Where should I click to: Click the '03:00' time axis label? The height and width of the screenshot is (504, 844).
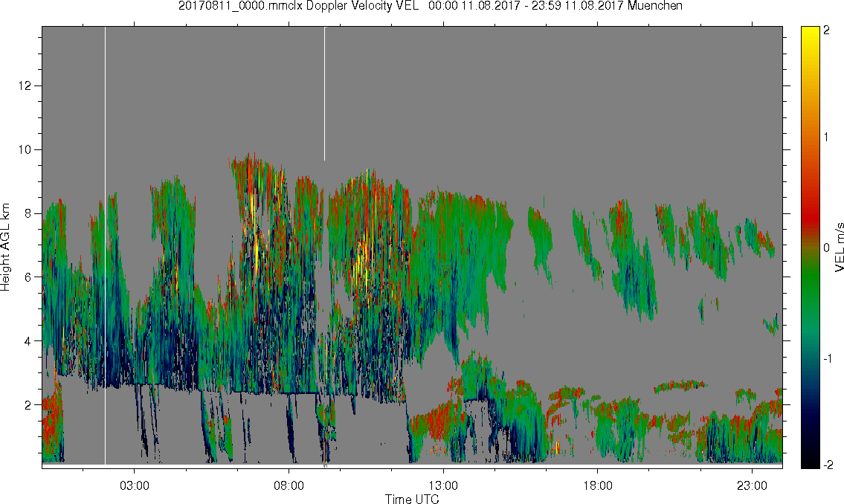tap(134, 485)
